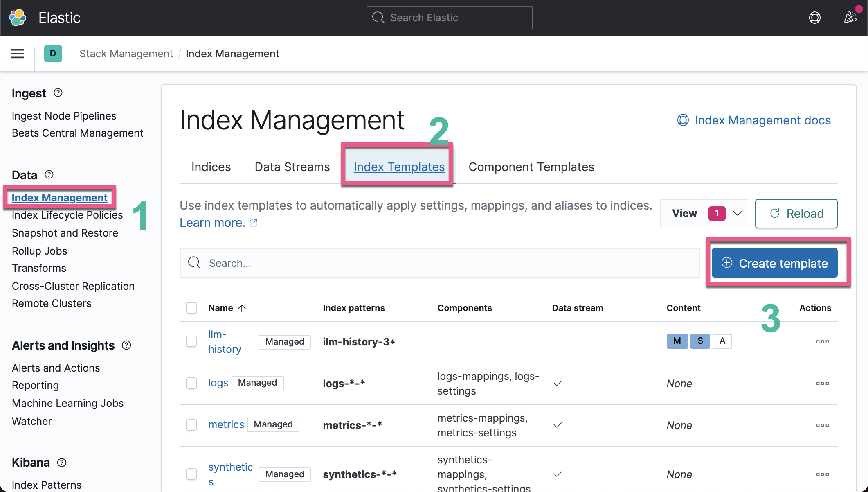Image resolution: width=868 pixels, height=492 pixels.
Task: Check the metrics template row checkbox
Action: pyautogui.click(x=191, y=425)
